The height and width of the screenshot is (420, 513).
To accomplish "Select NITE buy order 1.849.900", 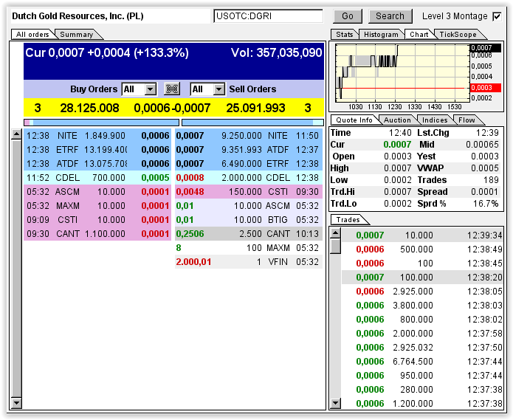I will (97, 136).
